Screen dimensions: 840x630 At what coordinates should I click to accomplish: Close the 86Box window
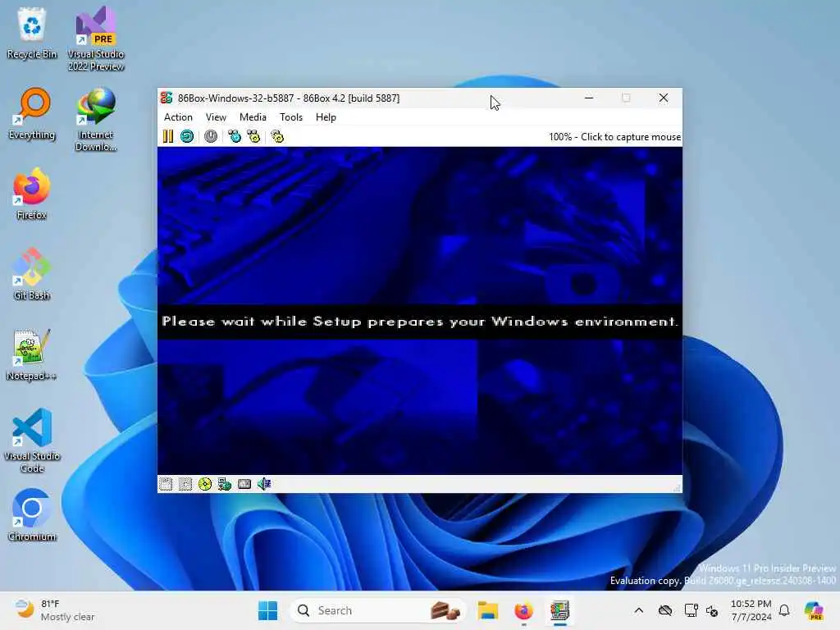[x=664, y=98]
